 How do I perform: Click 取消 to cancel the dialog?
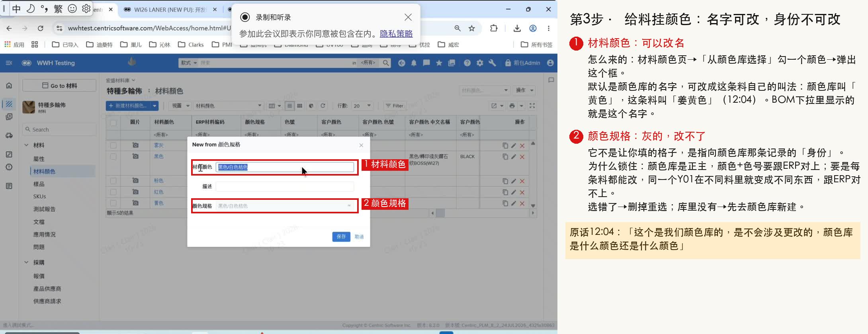click(x=359, y=237)
